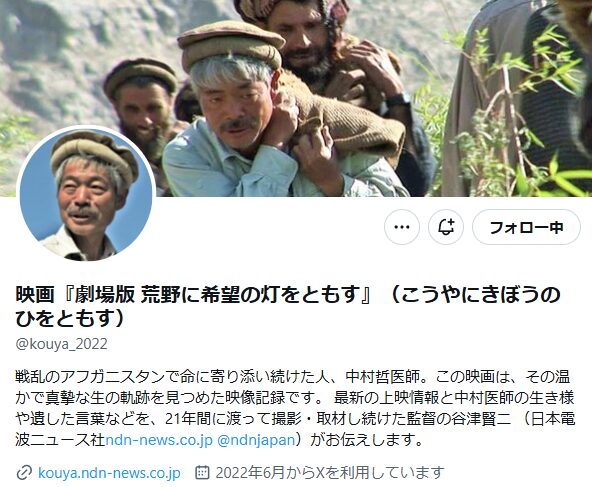The width and height of the screenshot is (592, 487).
Task: Click the name's second line ひをともす）
Action: click(x=70, y=319)
